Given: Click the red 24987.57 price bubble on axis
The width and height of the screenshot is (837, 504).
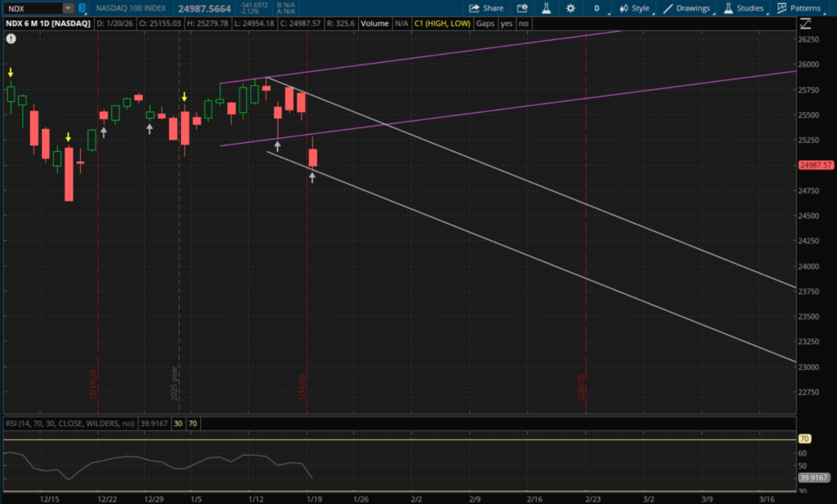Looking at the screenshot, I should click(817, 164).
